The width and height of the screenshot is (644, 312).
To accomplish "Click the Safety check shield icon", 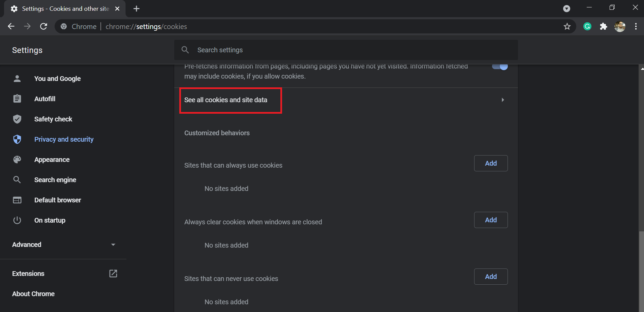I will (17, 119).
